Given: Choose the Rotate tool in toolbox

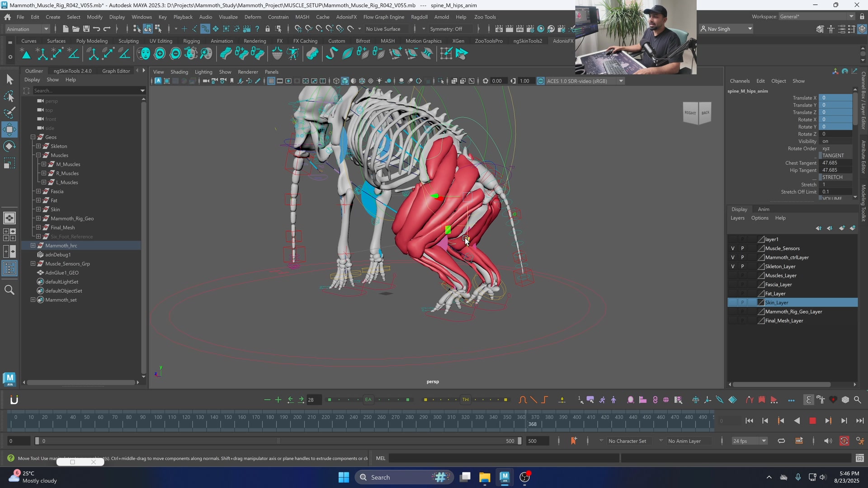Looking at the screenshot, I should click(9, 146).
